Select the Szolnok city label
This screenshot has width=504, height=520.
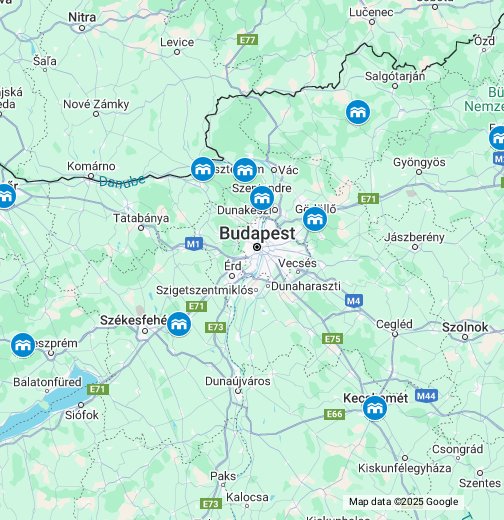[465, 327]
